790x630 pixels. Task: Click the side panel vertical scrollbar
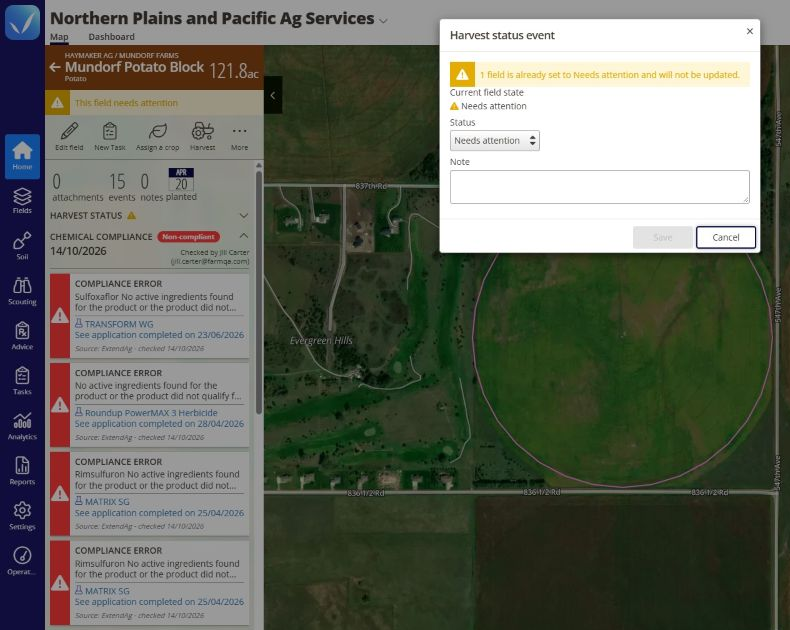click(259, 292)
